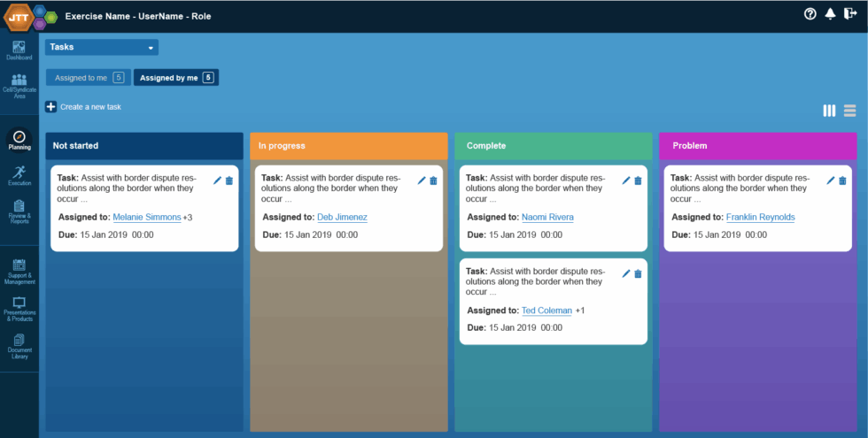The height and width of the screenshot is (438, 868).
Task: Delete the In progress task via trash icon
Action: (434, 181)
